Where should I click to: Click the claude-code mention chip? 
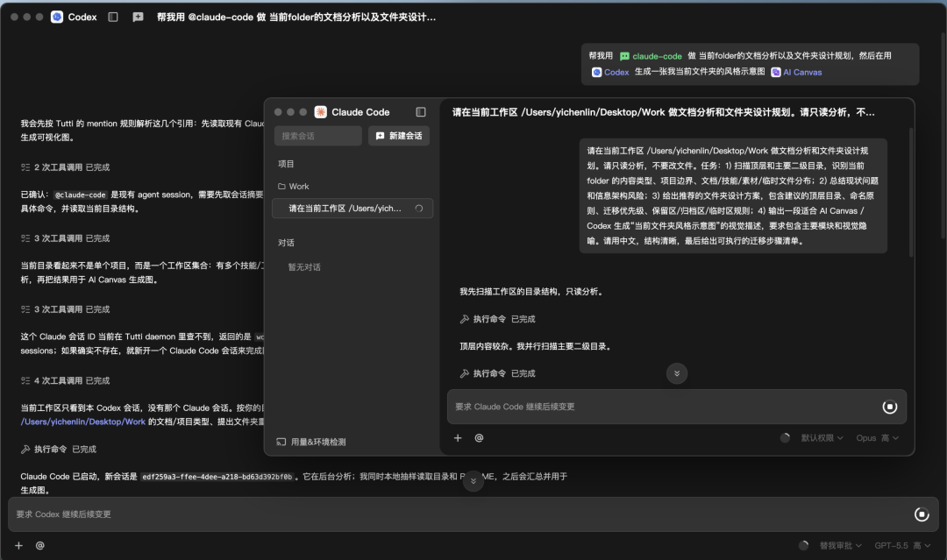click(651, 56)
